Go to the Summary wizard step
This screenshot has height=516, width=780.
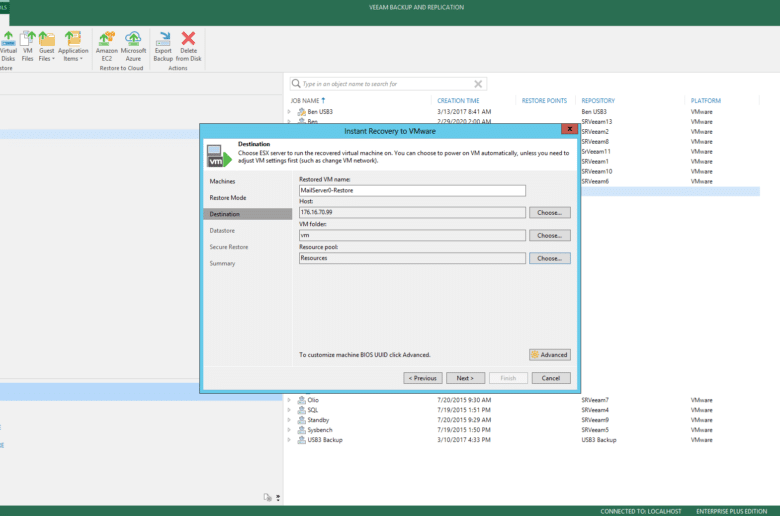coord(222,263)
